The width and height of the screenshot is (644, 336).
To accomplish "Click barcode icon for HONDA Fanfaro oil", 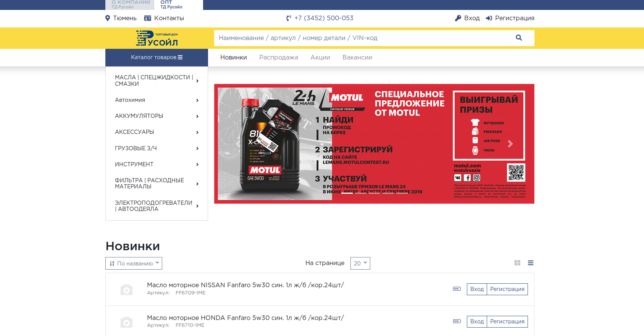I will (x=457, y=321).
